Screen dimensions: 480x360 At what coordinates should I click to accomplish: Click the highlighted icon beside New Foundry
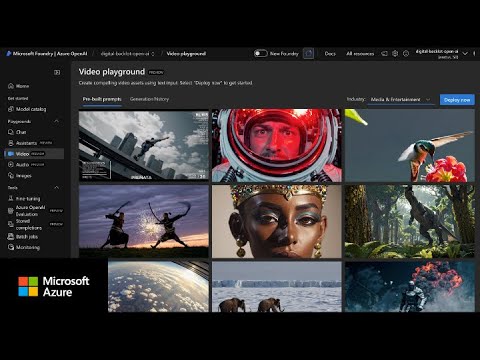pyautogui.click(x=308, y=53)
